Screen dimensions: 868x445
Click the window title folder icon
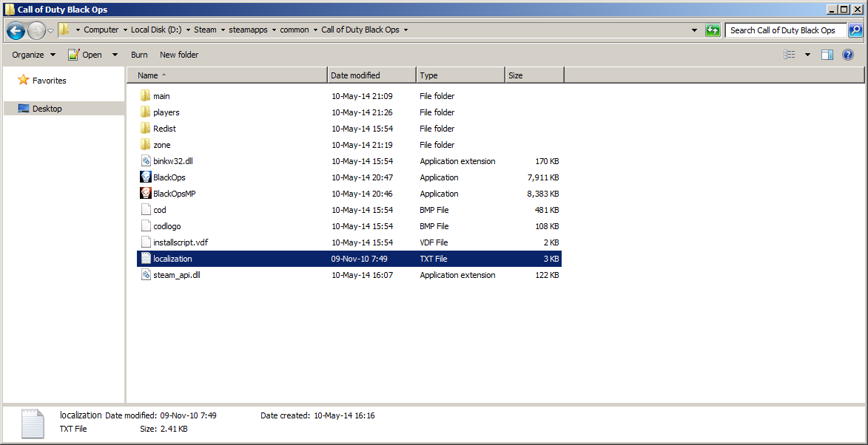pyautogui.click(x=10, y=10)
